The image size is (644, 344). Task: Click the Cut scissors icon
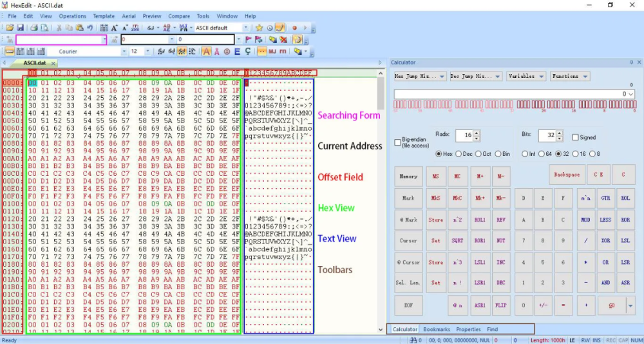point(59,28)
